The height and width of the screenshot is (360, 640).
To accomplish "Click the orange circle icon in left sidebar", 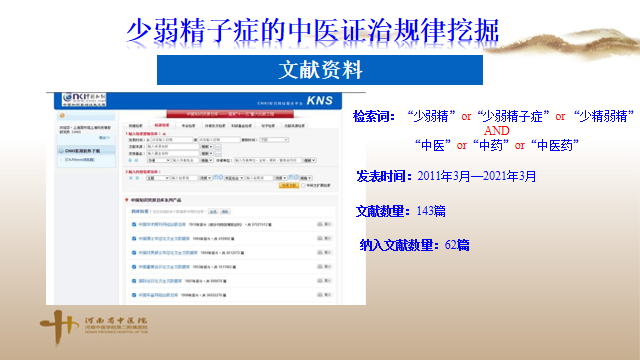I will (x=62, y=116).
